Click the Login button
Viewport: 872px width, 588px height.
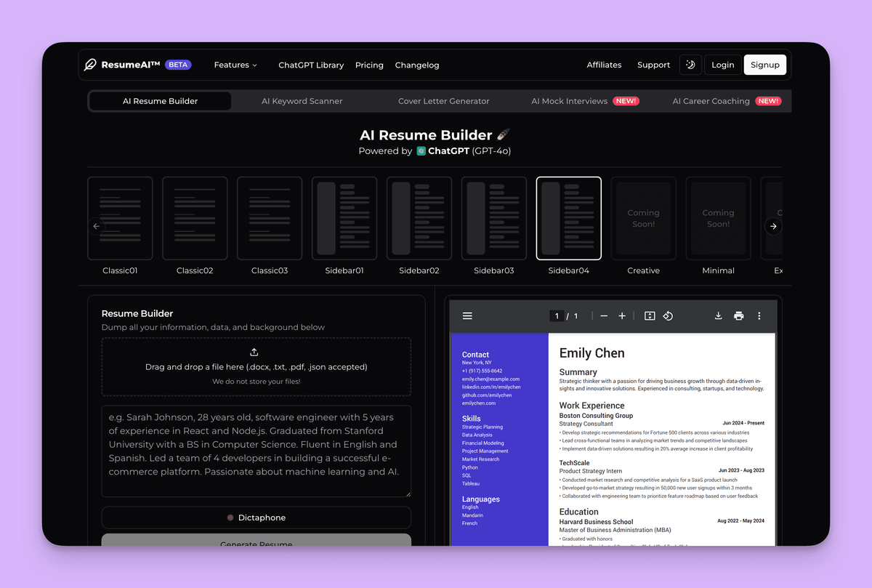pos(722,65)
